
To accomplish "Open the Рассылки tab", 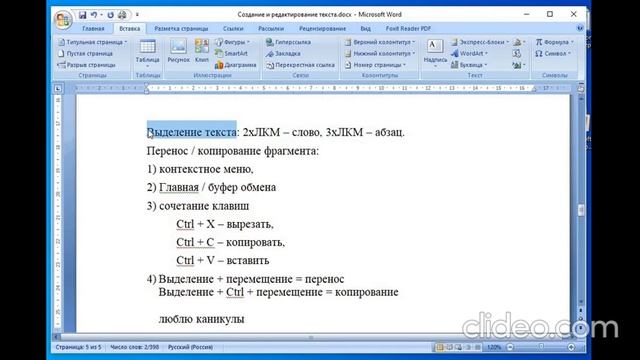I will coord(271,29).
